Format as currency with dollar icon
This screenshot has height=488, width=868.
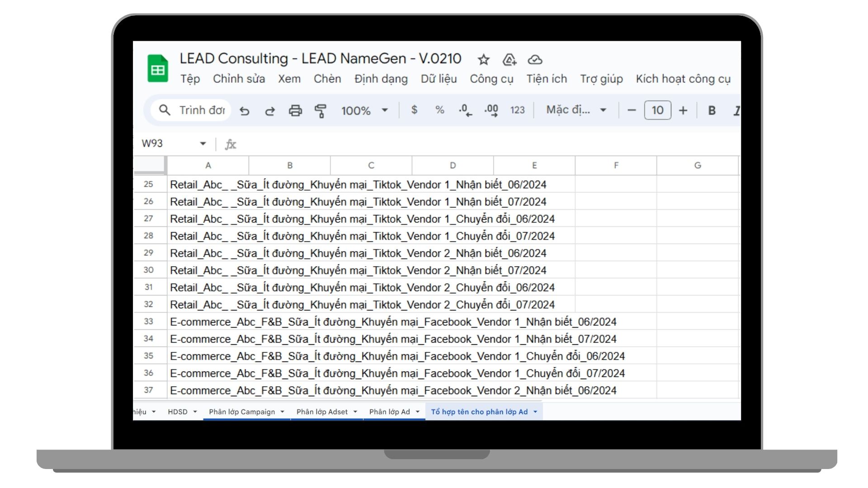pos(414,110)
